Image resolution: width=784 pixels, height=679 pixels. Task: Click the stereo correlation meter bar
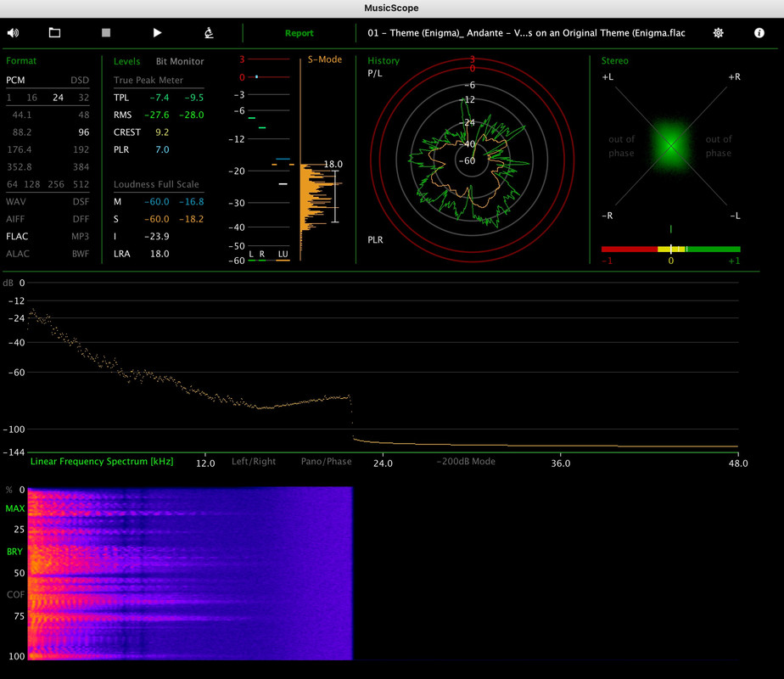tap(670, 249)
